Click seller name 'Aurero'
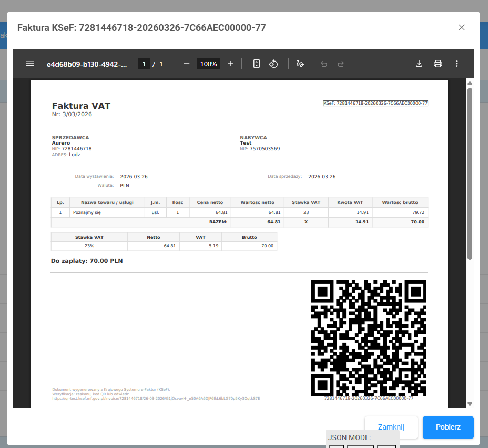488x448 pixels. 61,143
